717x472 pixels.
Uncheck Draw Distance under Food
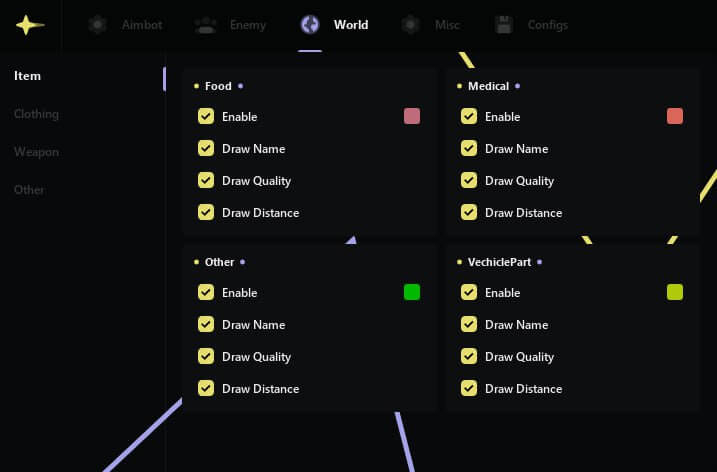[206, 213]
